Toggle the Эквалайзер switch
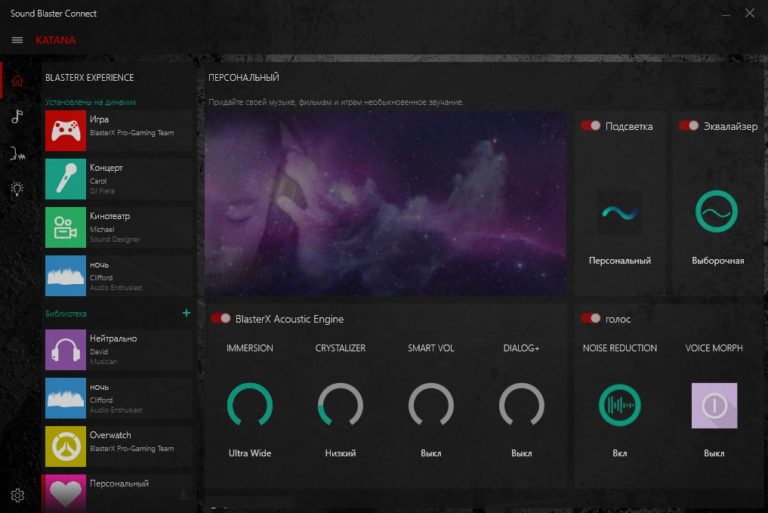This screenshot has width=768, height=513. [689, 126]
